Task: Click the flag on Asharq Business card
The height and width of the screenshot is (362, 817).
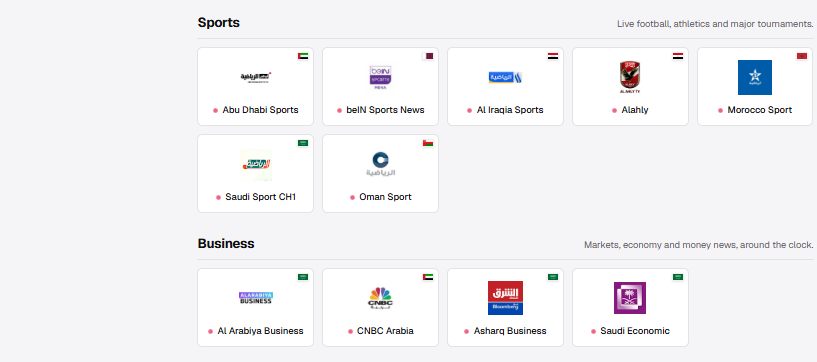Action: pyautogui.click(x=553, y=277)
